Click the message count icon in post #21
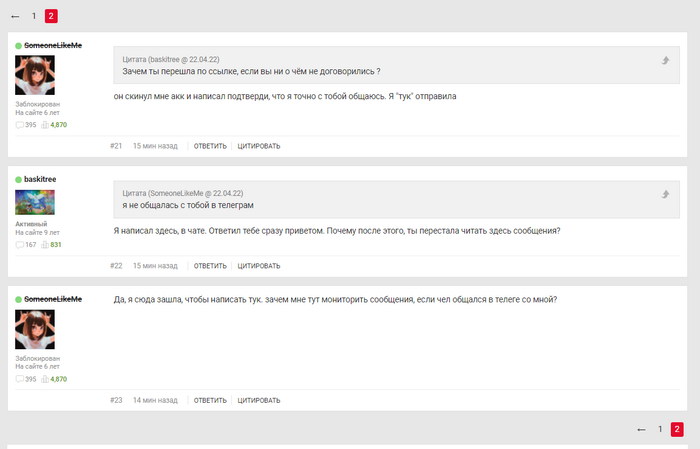Screen dimensions: 700x449 coord(20,125)
